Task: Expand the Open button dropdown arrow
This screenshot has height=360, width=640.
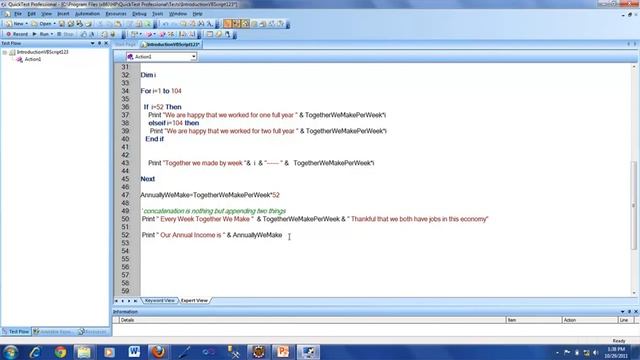Action: pyautogui.click(x=54, y=24)
